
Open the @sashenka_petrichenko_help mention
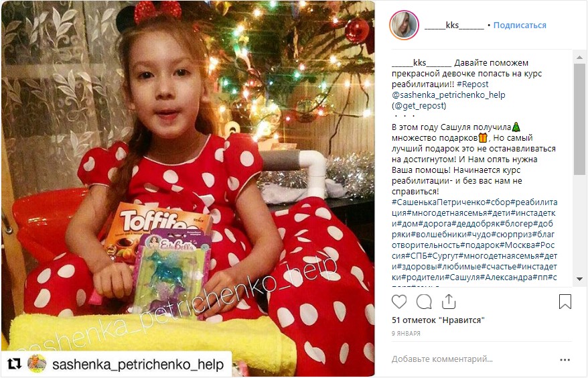pos(449,95)
